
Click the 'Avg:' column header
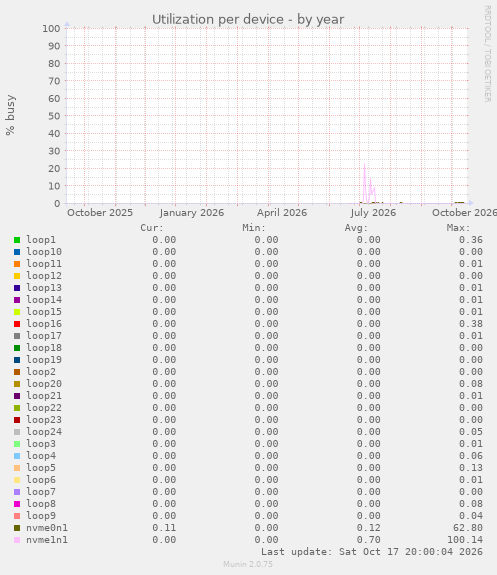pos(356,228)
